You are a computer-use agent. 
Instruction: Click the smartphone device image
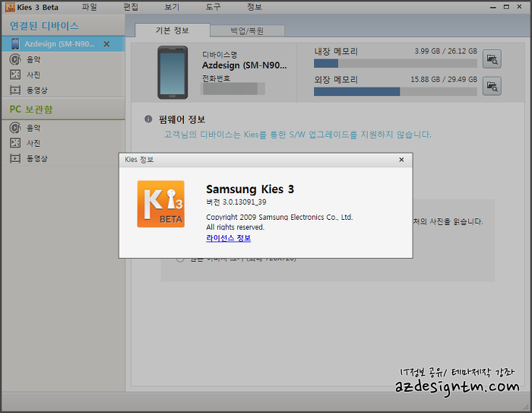pyautogui.click(x=173, y=72)
